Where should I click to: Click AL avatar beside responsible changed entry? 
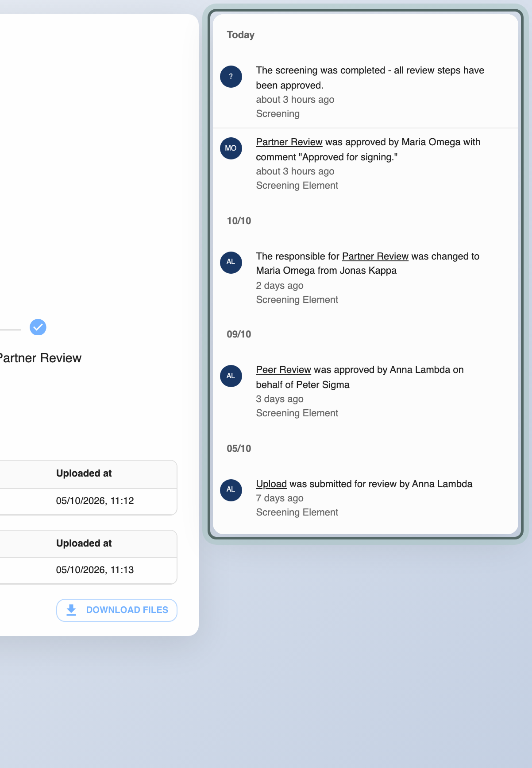[x=231, y=263]
